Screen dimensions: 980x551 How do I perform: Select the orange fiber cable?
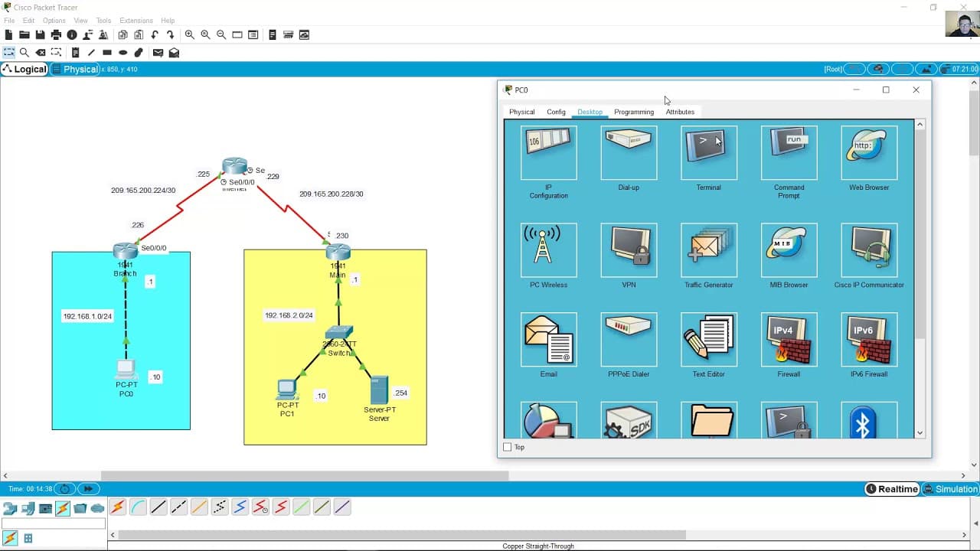pos(199,507)
